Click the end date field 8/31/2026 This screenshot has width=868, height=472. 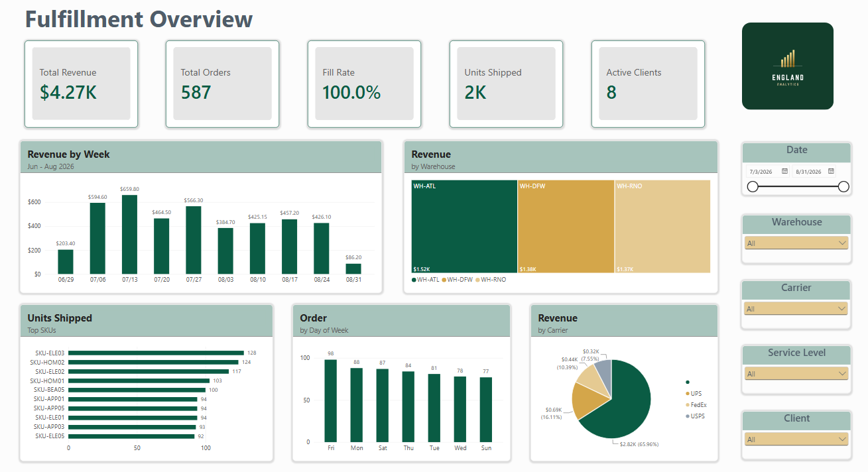[x=808, y=172]
